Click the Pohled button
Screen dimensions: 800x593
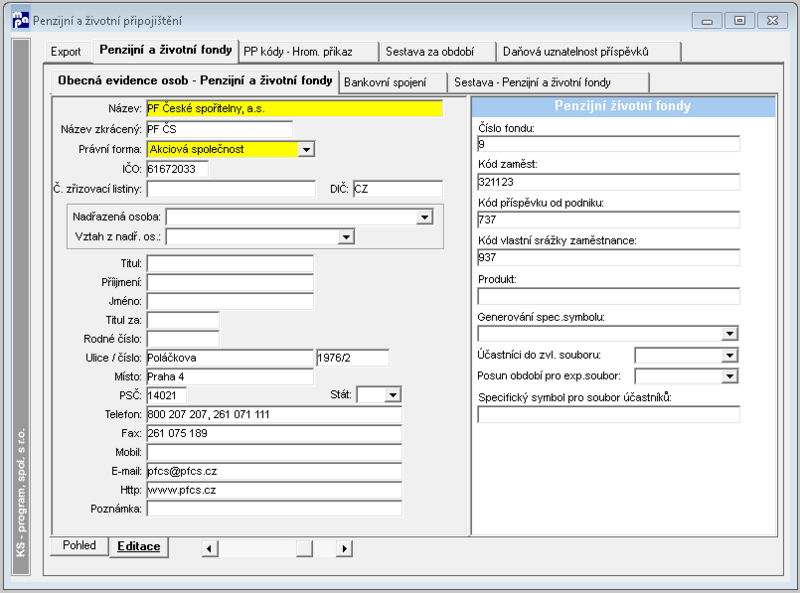point(79,546)
